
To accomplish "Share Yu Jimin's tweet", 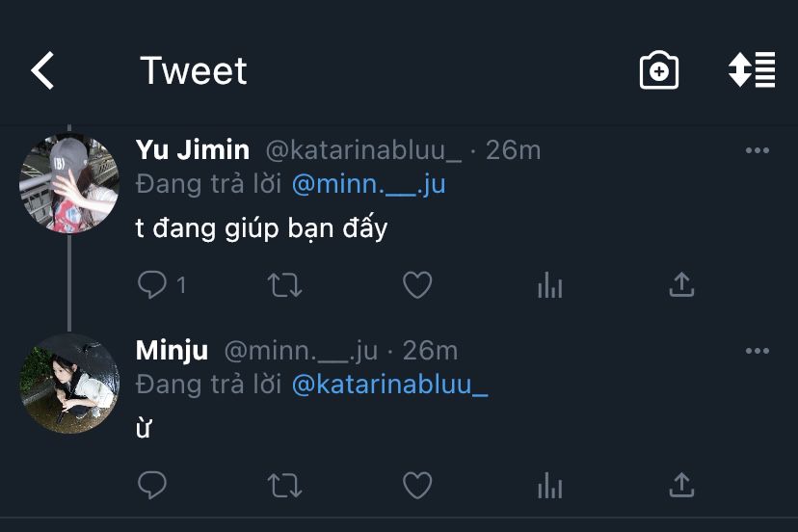I will (681, 284).
